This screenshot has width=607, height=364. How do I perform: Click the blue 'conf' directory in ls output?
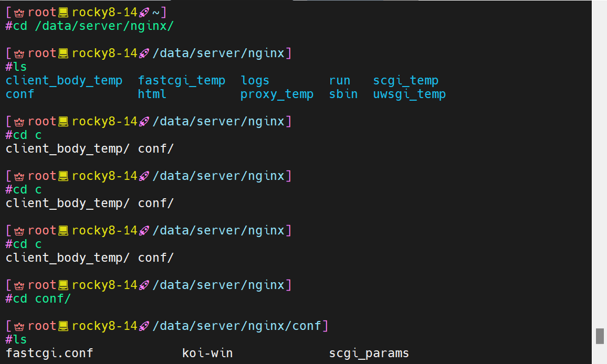point(20,94)
